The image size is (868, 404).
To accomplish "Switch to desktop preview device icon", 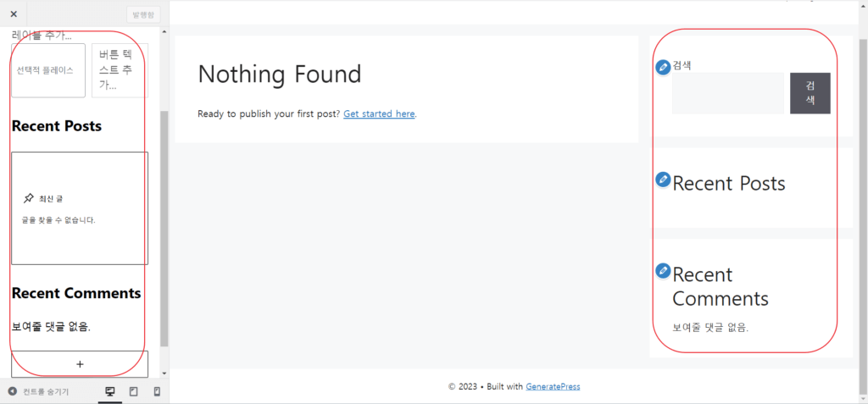I will coord(109,391).
